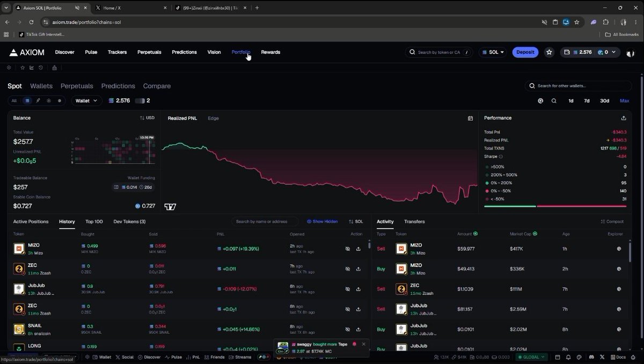Screen dimensions: 644x364
Task: Hide the MIZO row in History
Action: tap(347, 249)
